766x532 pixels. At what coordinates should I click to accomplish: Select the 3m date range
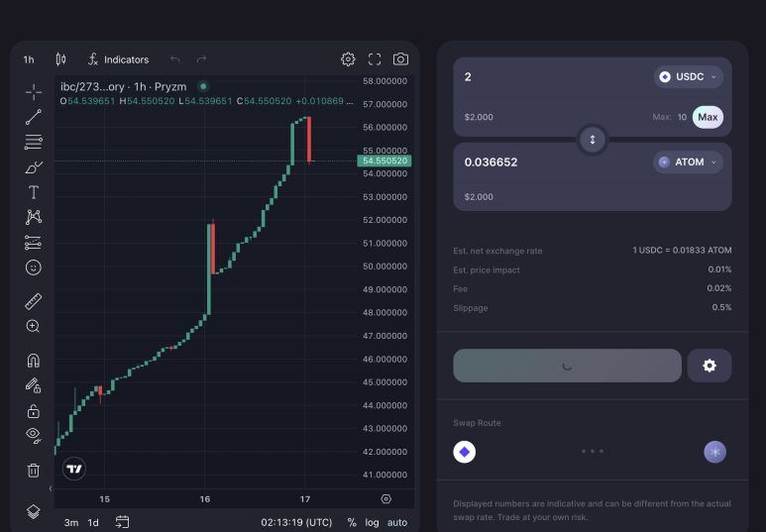(x=71, y=522)
